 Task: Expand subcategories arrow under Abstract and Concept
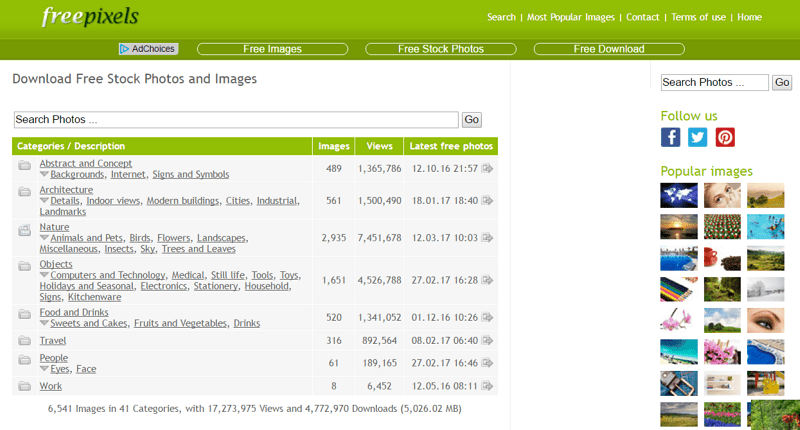coord(44,174)
